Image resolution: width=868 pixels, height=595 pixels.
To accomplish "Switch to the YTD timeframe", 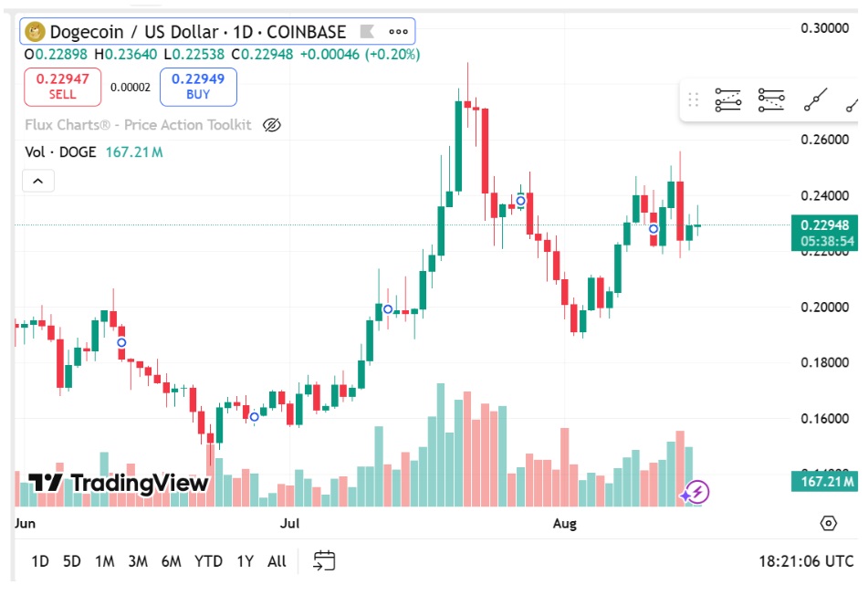I will [209, 562].
